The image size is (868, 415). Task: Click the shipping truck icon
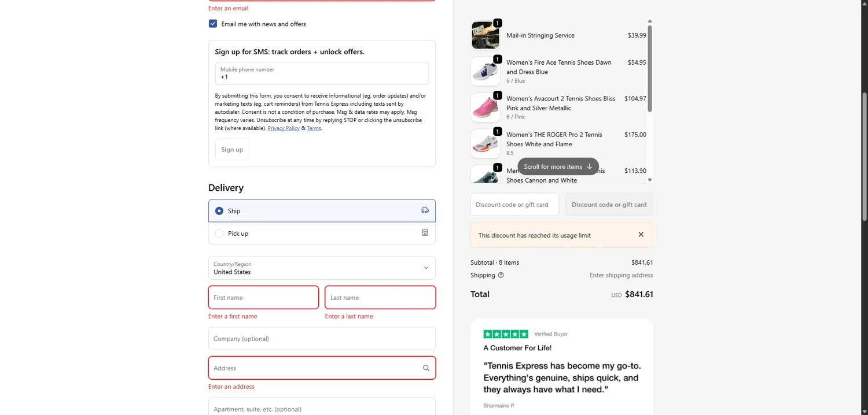425,210
